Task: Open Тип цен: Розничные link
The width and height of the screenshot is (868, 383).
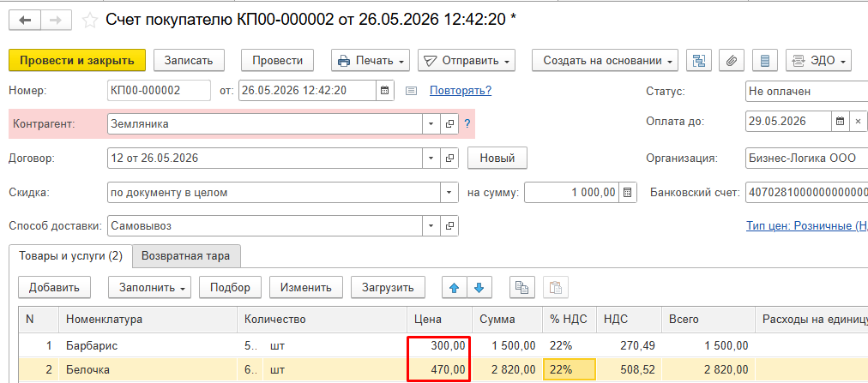Action: [x=807, y=225]
